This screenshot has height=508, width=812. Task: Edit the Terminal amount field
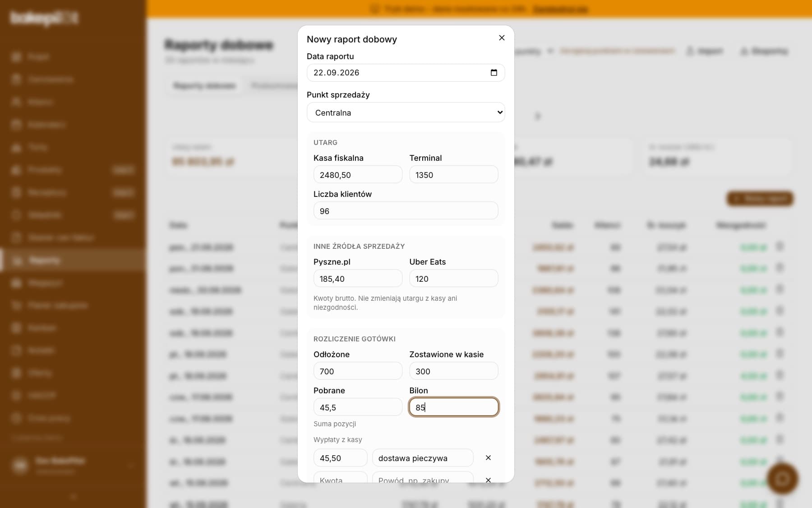pos(453,175)
